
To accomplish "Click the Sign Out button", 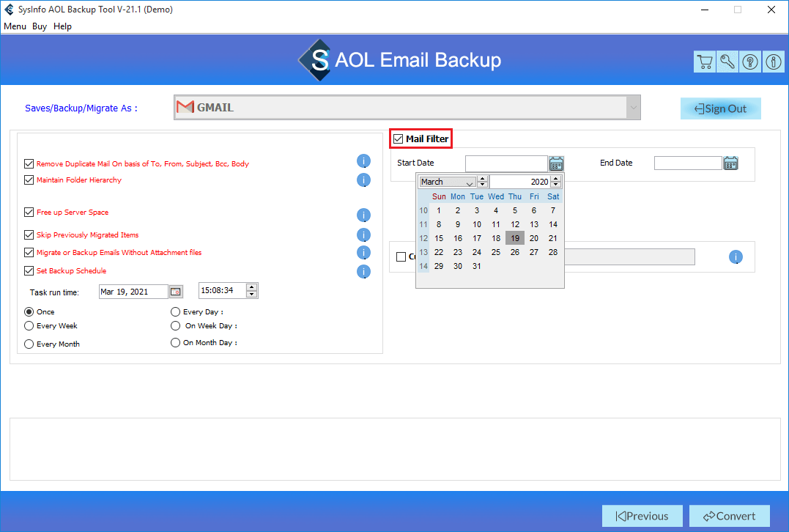I will point(721,108).
